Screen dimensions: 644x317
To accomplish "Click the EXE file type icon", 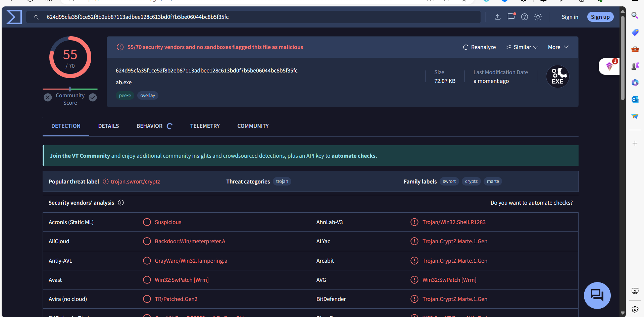I will (x=557, y=77).
